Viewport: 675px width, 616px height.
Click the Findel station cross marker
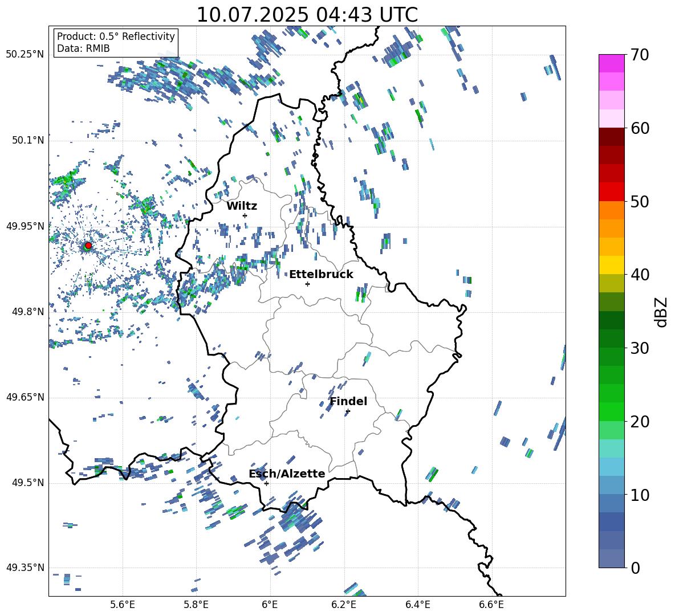point(348,411)
